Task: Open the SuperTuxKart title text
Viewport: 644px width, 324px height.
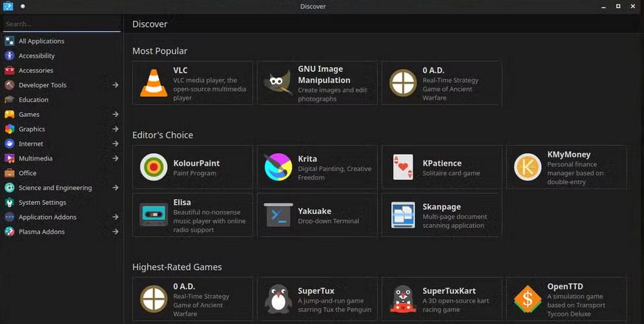Action: pyautogui.click(x=449, y=291)
